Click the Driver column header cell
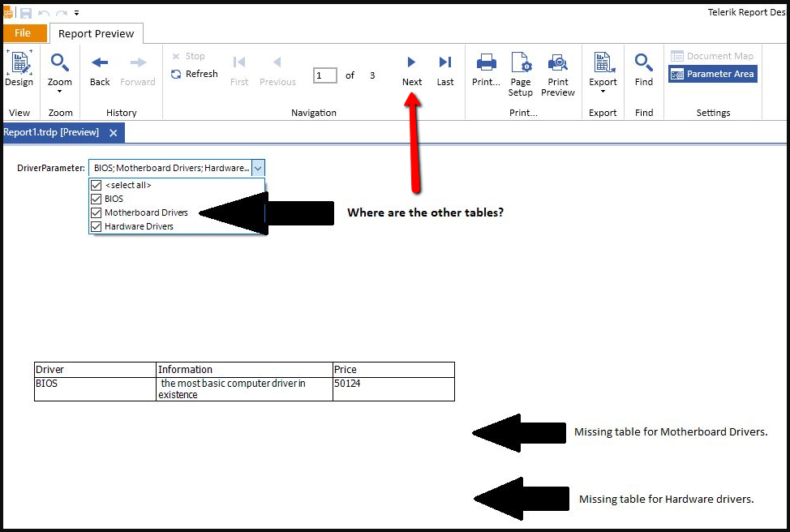 (95, 370)
